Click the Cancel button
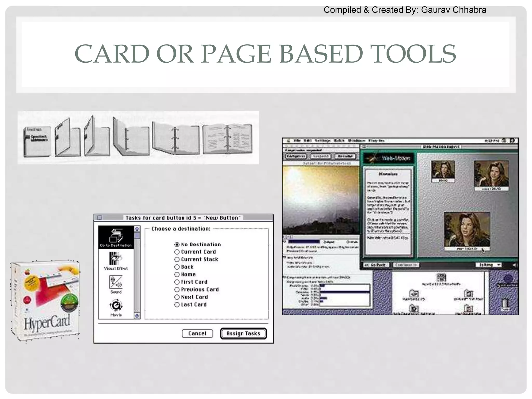Image resolution: width=532 pixels, height=399 pixels. coord(197,333)
